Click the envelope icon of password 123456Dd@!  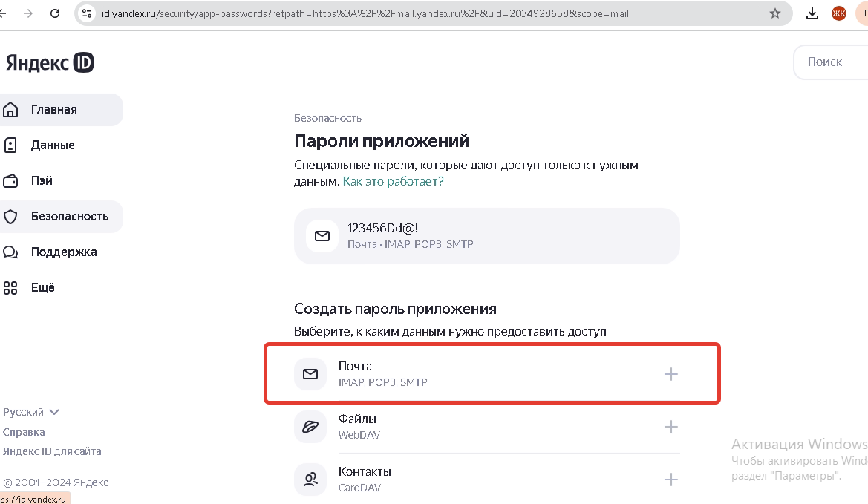[322, 236]
